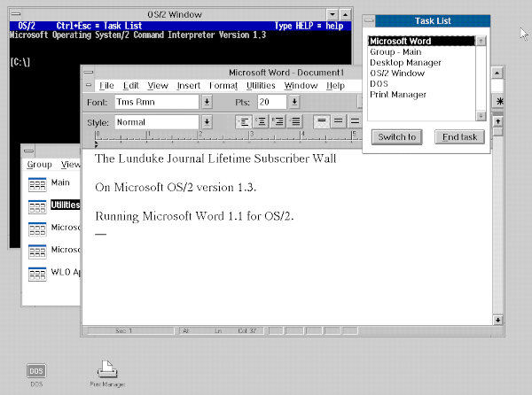
Task: Click OS/2 Window title bar
Action: pyautogui.click(x=175, y=14)
